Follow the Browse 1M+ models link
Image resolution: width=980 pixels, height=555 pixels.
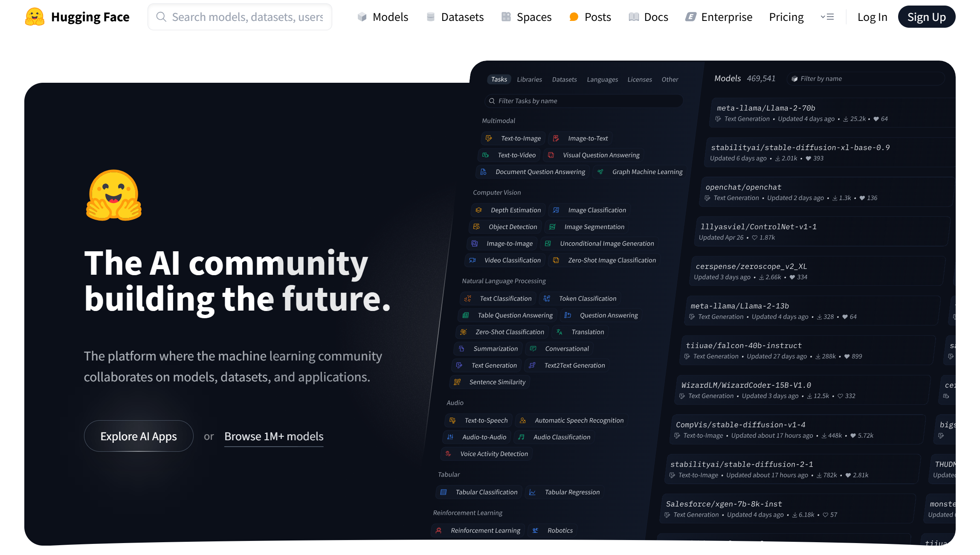(274, 436)
